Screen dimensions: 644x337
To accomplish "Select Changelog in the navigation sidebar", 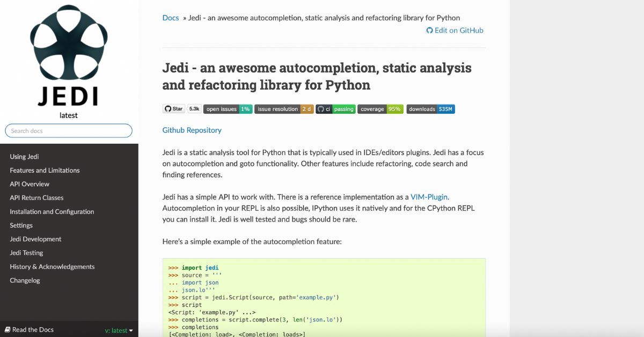I will 25,280.
